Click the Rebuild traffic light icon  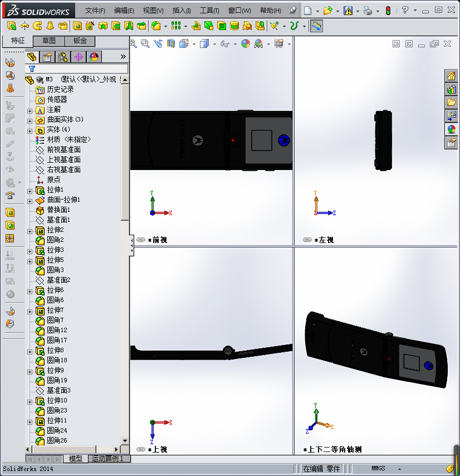[x=388, y=11]
